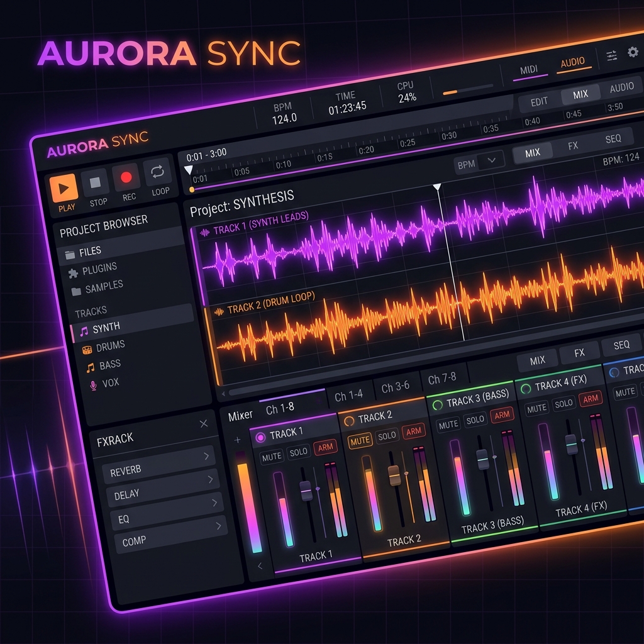This screenshot has width=644, height=644.
Task: Select the Synth music note icon
Action: pyautogui.click(x=84, y=331)
